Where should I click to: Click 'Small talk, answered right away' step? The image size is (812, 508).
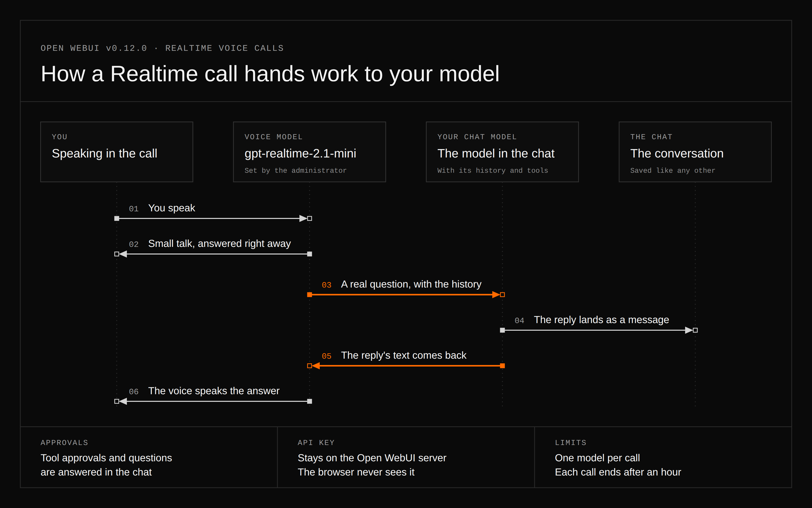click(219, 244)
